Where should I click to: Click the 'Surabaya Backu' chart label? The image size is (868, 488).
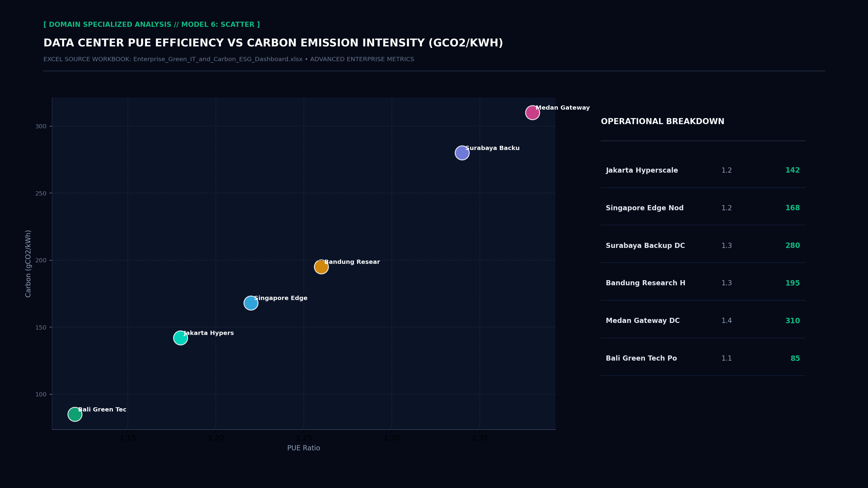coord(492,148)
